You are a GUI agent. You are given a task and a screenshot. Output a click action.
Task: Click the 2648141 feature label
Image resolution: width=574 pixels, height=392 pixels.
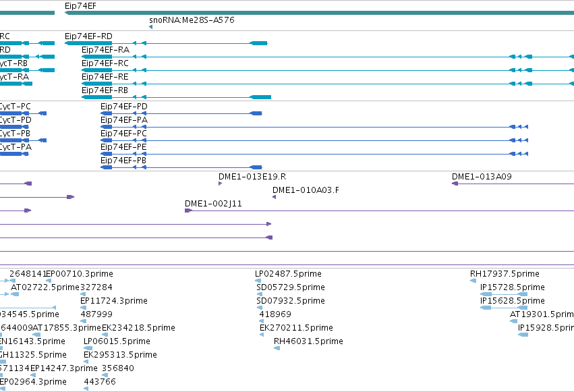28,274
